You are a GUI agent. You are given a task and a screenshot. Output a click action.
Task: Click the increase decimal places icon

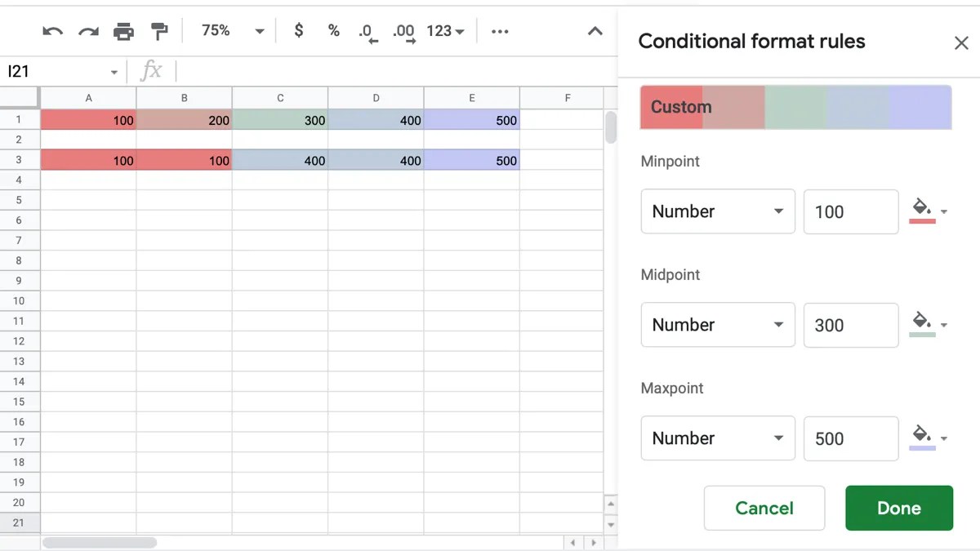click(x=403, y=30)
